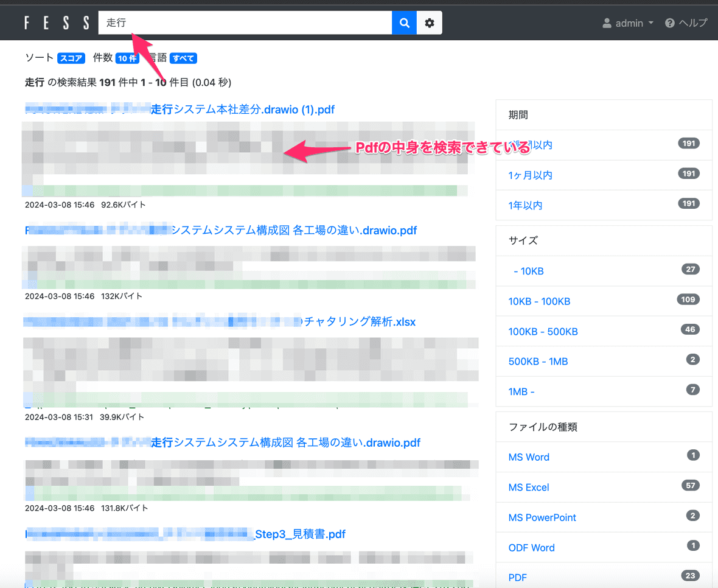Open 走行システム本社差分.drawio (1).pdf result
The width and height of the screenshot is (718, 588).
coord(242,110)
